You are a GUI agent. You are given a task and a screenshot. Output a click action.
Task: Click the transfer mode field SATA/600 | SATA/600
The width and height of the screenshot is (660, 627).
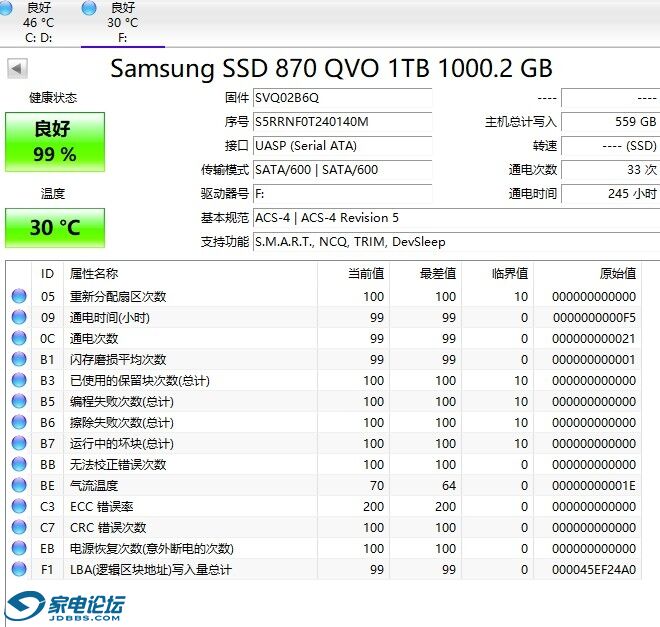[342, 170]
